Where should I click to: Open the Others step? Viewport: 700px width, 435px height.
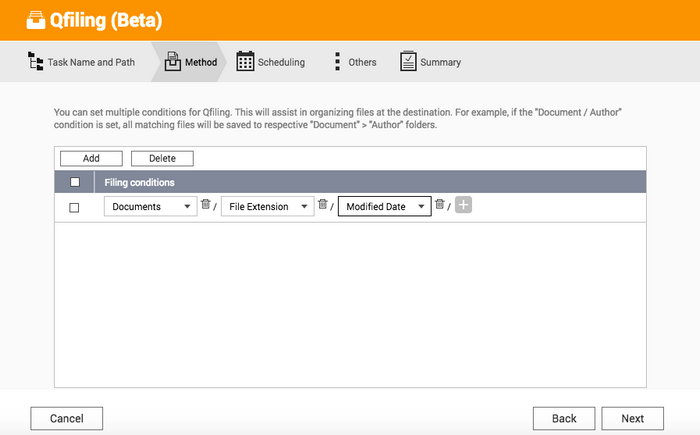355,62
